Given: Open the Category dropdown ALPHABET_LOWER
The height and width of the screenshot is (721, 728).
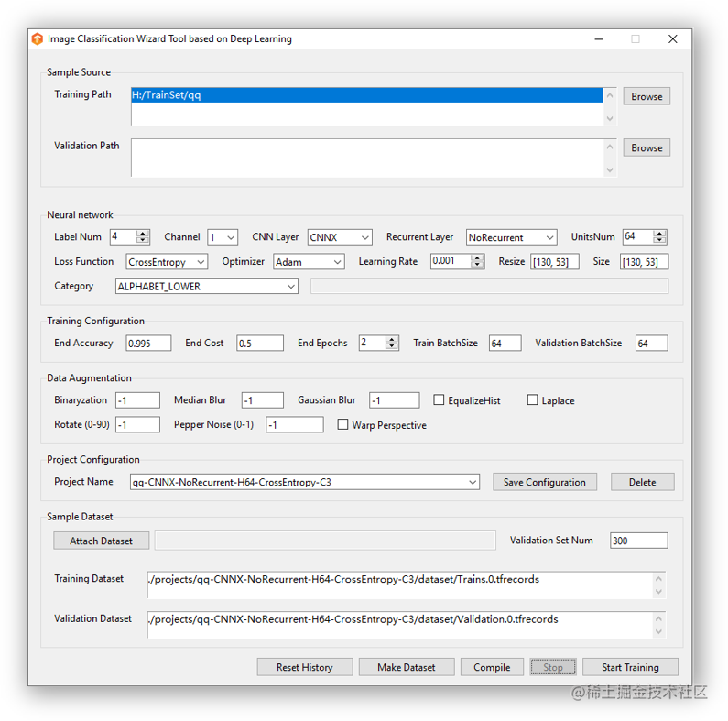Looking at the screenshot, I should [x=207, y=286].
